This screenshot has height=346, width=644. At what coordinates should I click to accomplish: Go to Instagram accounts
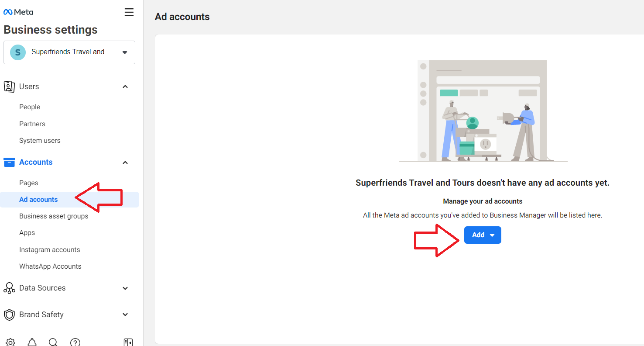coord(50,250)
